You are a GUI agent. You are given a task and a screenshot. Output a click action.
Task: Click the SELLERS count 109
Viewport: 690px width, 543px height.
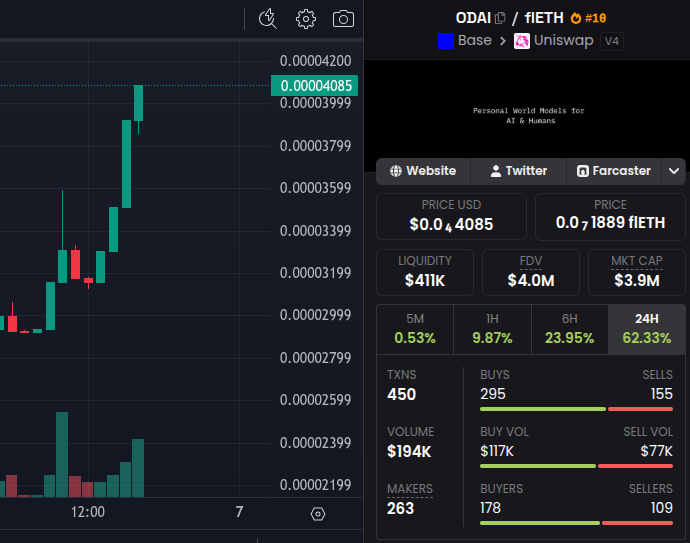pyautogui.click(x=661, y=508)
